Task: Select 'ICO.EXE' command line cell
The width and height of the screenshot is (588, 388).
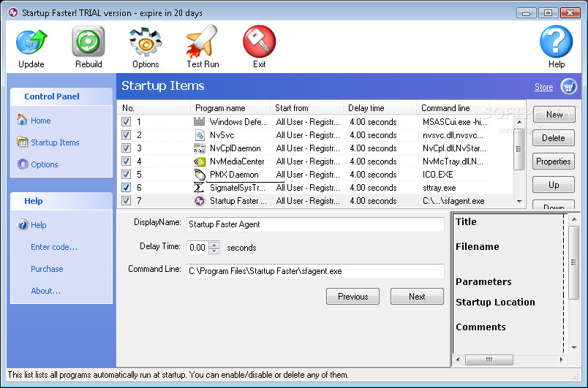Action: pyautogui.click(x=437, y=175)
